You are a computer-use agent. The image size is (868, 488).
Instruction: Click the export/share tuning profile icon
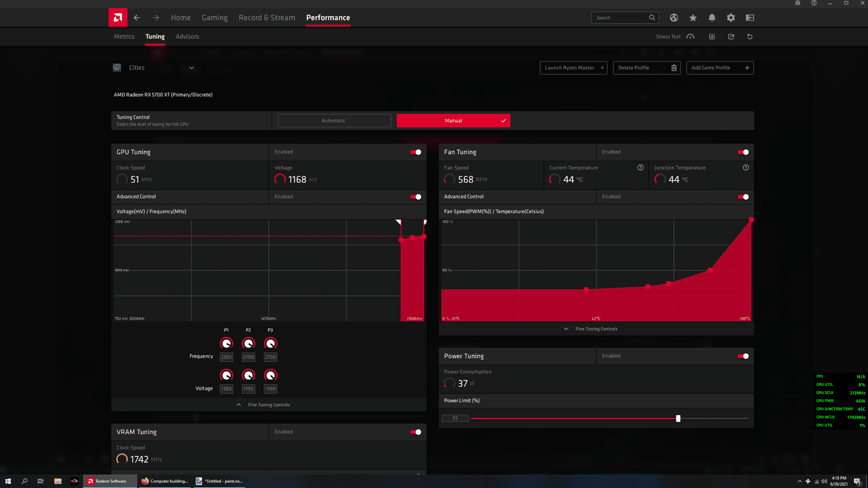coord(731,36)
